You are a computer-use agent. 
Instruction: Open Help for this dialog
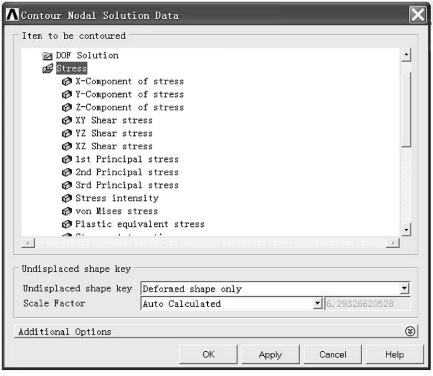coord(395,354)
